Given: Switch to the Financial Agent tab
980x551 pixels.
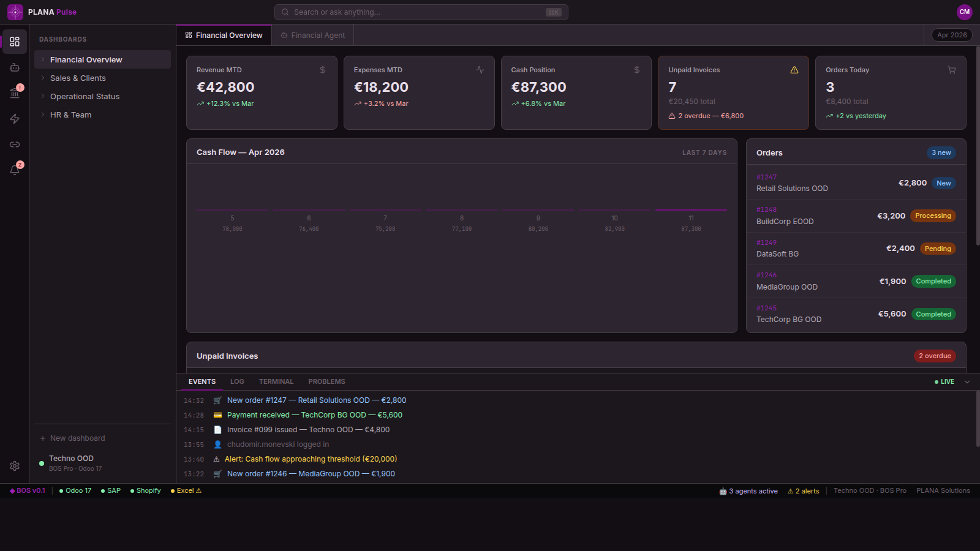Looking at the screenshot, I should tap(318, 35).
